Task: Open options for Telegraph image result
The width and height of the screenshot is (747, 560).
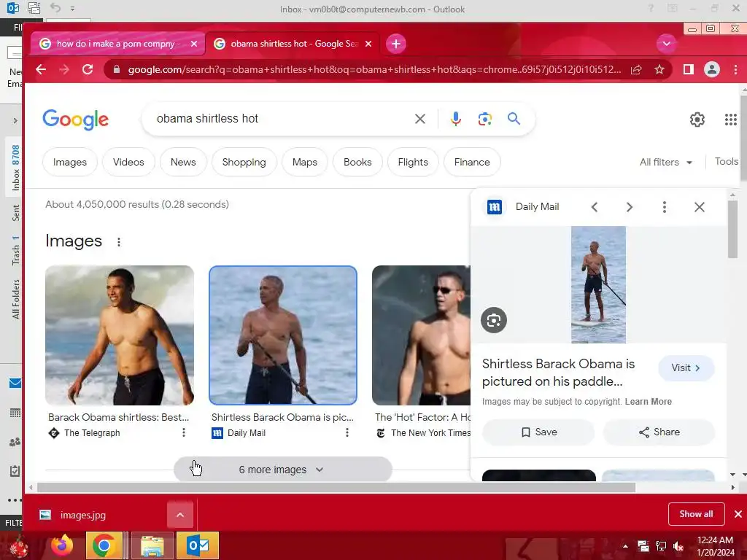Action: [x=183, y=432]
